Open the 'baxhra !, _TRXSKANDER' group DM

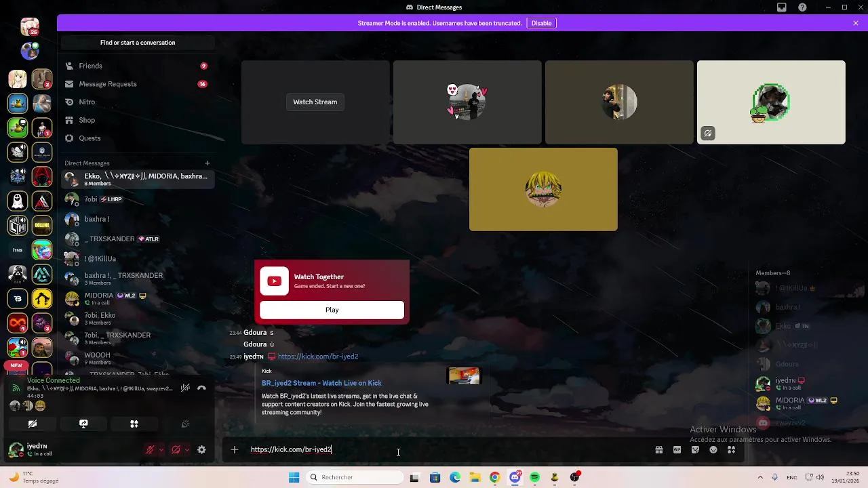[138, 279]
